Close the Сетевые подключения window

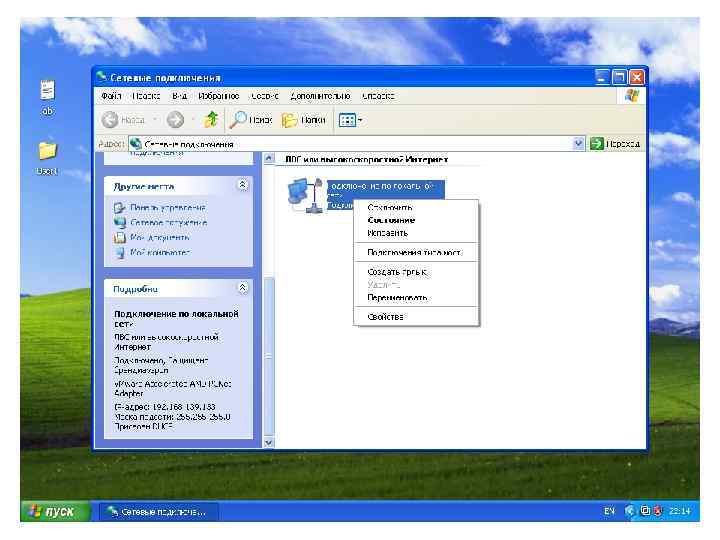636,77
